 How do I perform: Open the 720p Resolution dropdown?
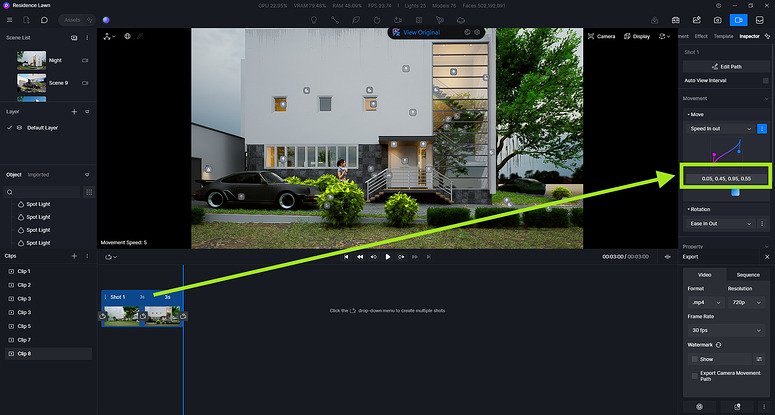746,302
